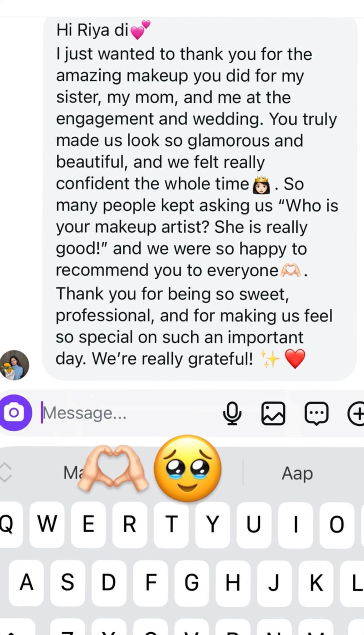Type the letter T key
This screenshot has height=635, width=364.
171,524
